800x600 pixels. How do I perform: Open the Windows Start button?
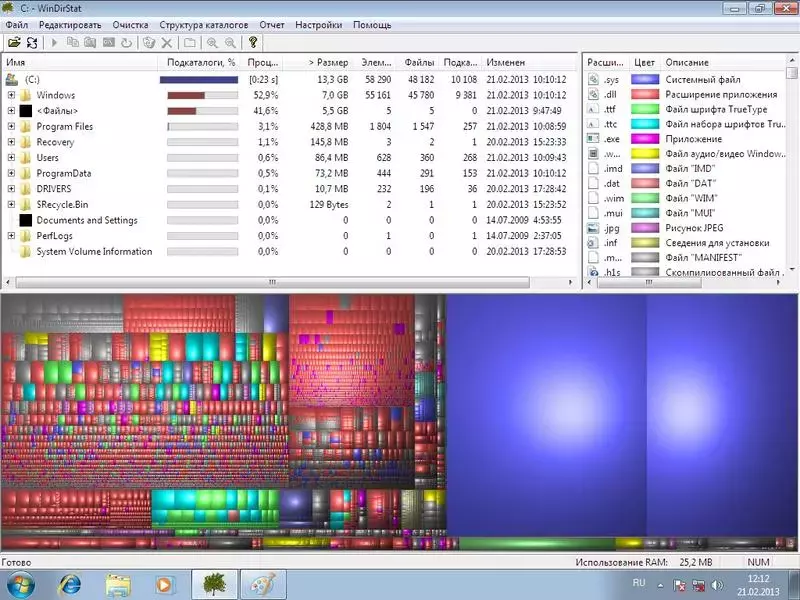point(20,585)
